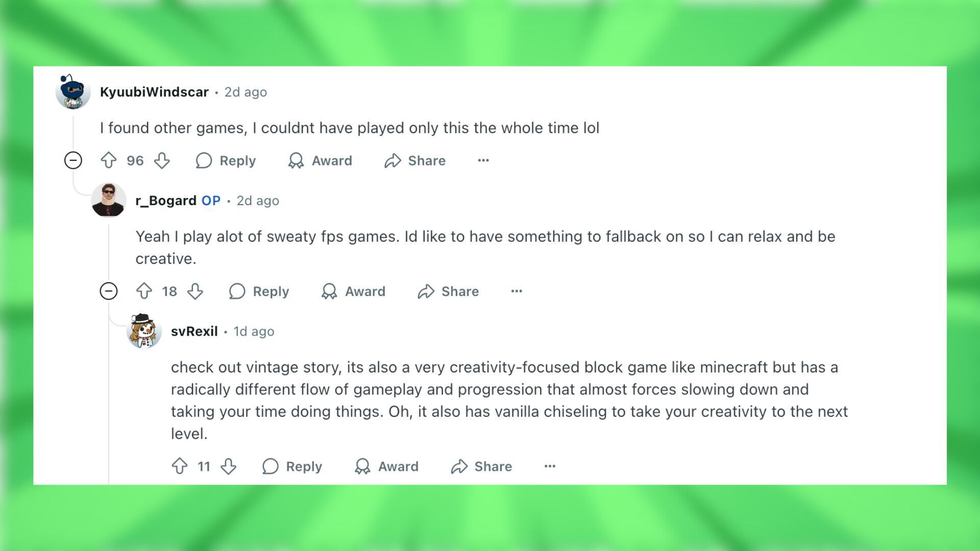This screenshot has height=551, width=980.
Task: Open r_Bogard's profile via username link
Action: coord(165,200)
